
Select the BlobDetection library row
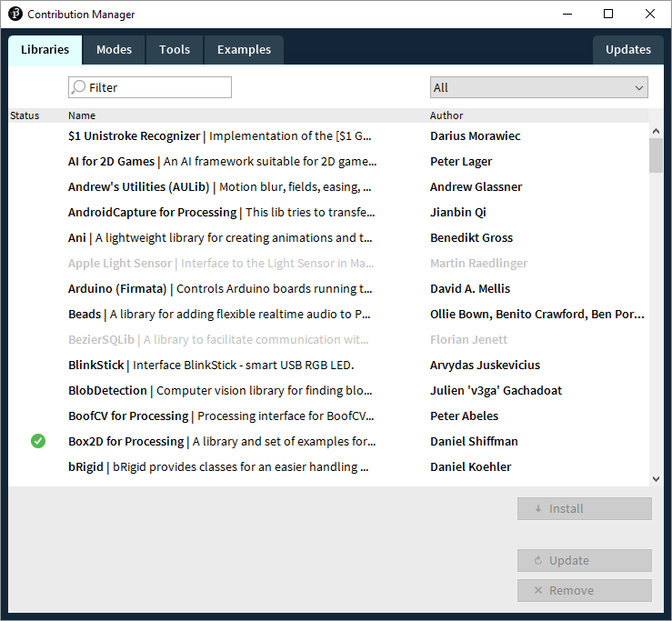click(x=328, y=390)
